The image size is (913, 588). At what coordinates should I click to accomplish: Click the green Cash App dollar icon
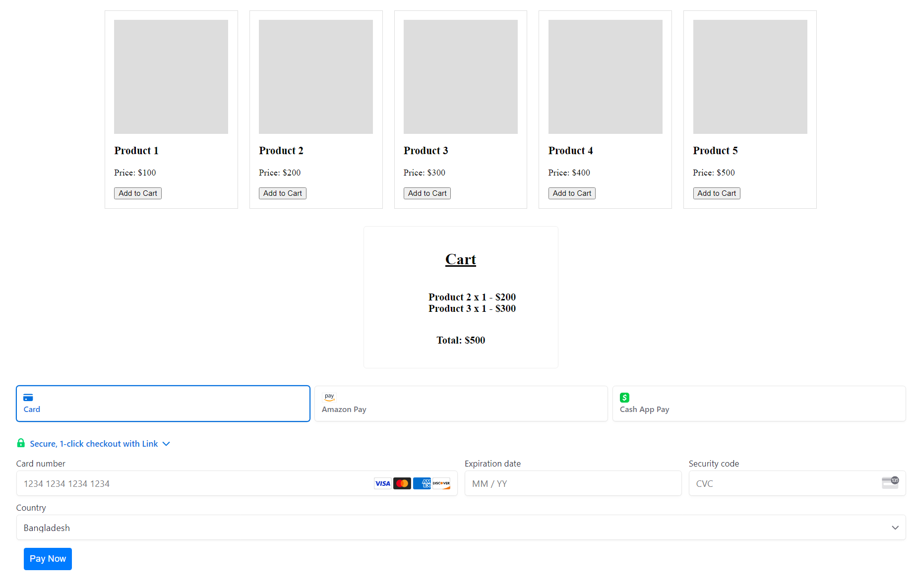point(624,397)
